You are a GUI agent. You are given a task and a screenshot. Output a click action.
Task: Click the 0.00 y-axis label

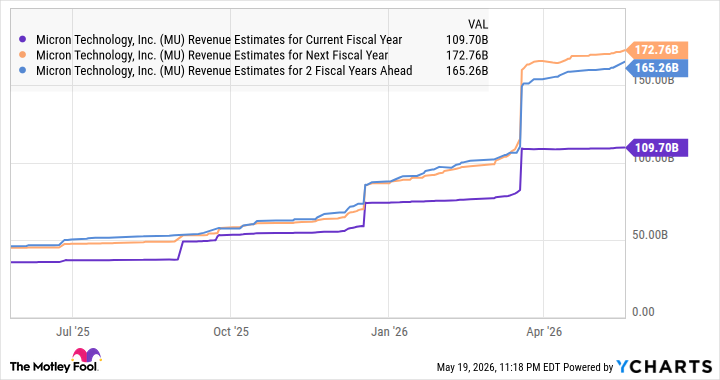(x=643, y=312)
